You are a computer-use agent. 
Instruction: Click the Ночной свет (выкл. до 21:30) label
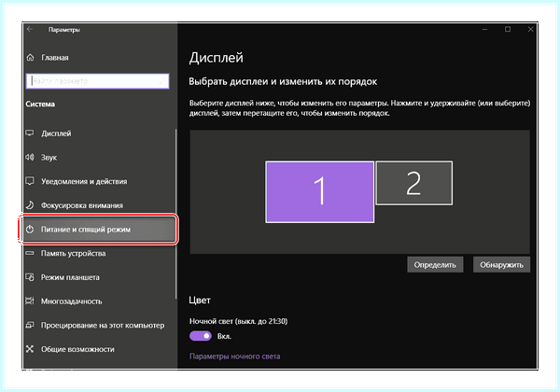point(238,321)
